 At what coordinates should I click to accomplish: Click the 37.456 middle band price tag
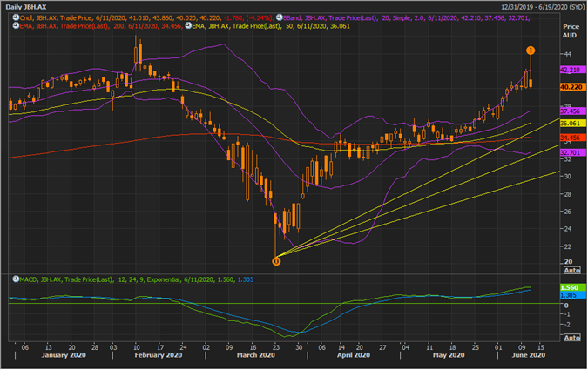click(x=572, y=111)
